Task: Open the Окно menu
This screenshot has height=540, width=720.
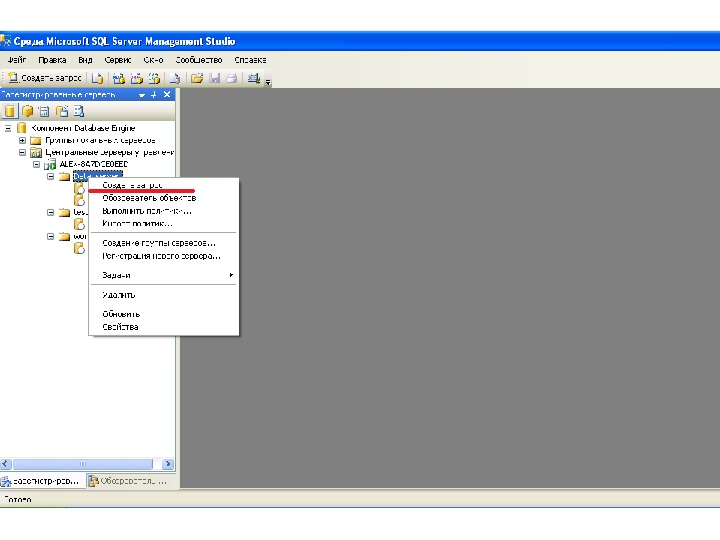Action: tap(153, 60)
